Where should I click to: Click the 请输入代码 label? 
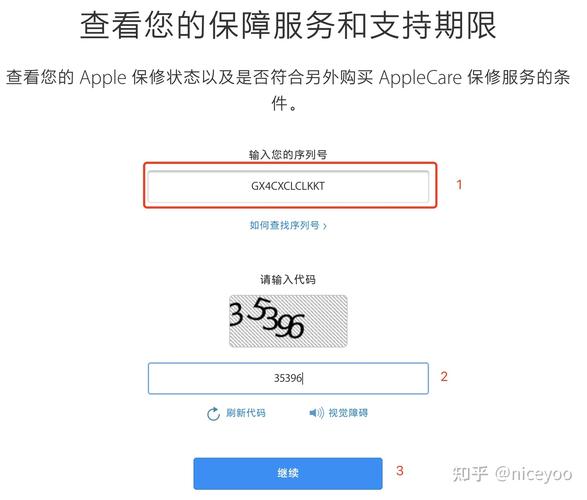click(288, 280)
